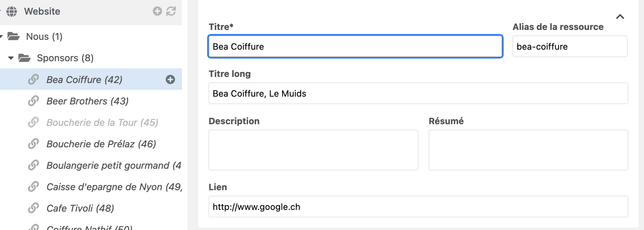Collapse the form section with the chevron

click(620, 16)
